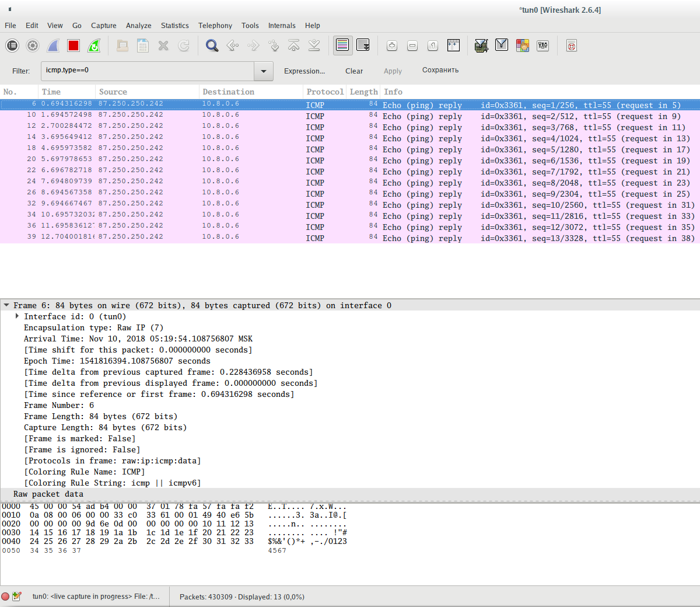This screenshot has width=700, height=607.
Task: Reload the capture file icon
Action: [184, 46]
